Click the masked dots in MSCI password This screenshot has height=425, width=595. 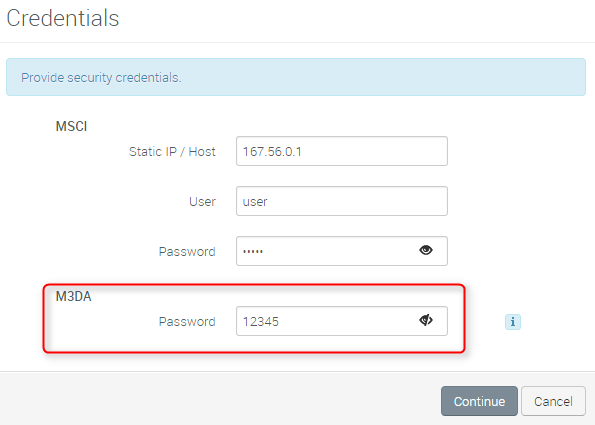tap(253, 251)
